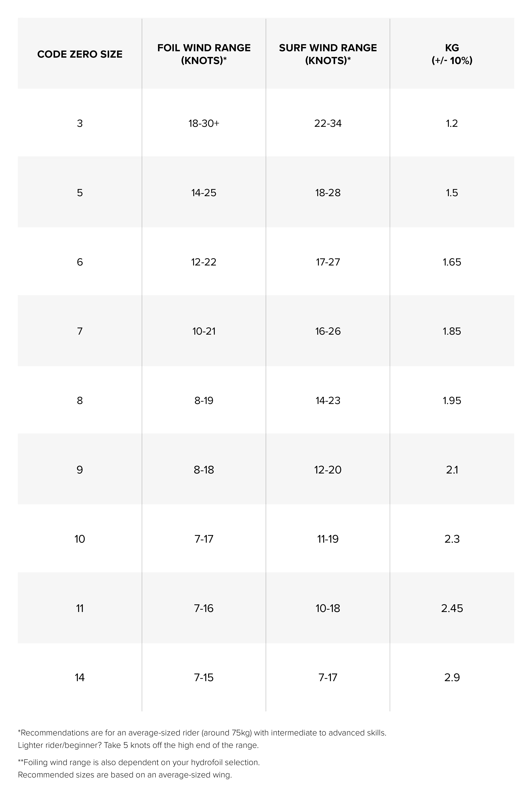Viewport: 532px width, 798px height.
Task: Select the 12-20 surf wind range value
Action: pos(328,470)
